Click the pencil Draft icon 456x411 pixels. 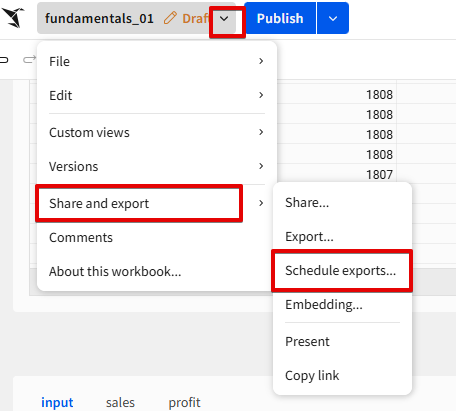[x=170, y=18]
